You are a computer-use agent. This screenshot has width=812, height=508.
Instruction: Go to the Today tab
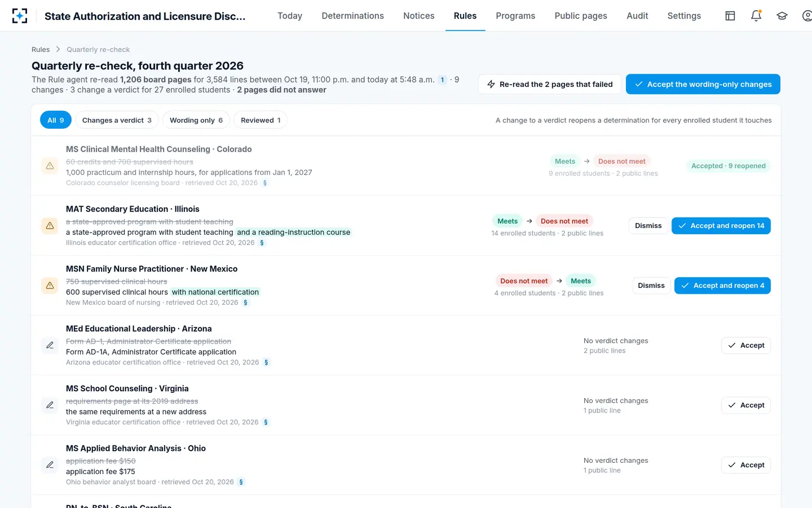290,16
